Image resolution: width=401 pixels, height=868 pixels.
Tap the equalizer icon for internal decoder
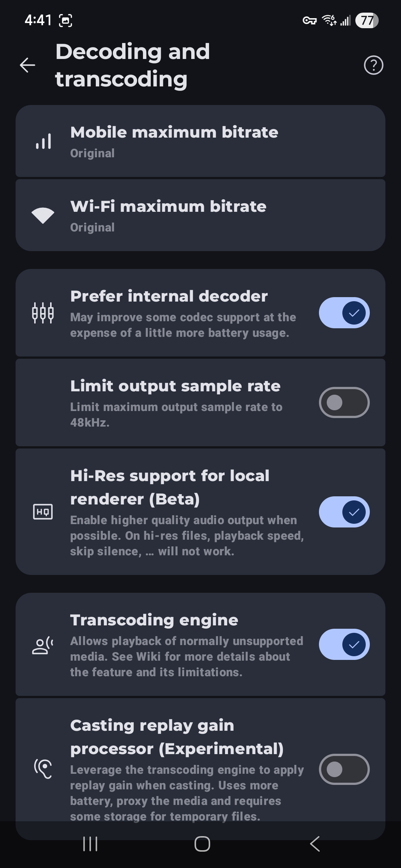(x=43, y=313)
